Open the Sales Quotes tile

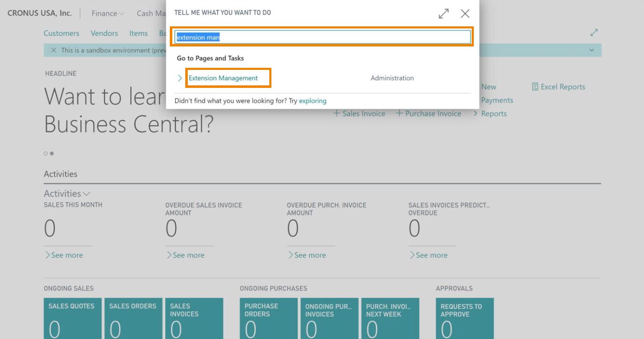(72, 318)
